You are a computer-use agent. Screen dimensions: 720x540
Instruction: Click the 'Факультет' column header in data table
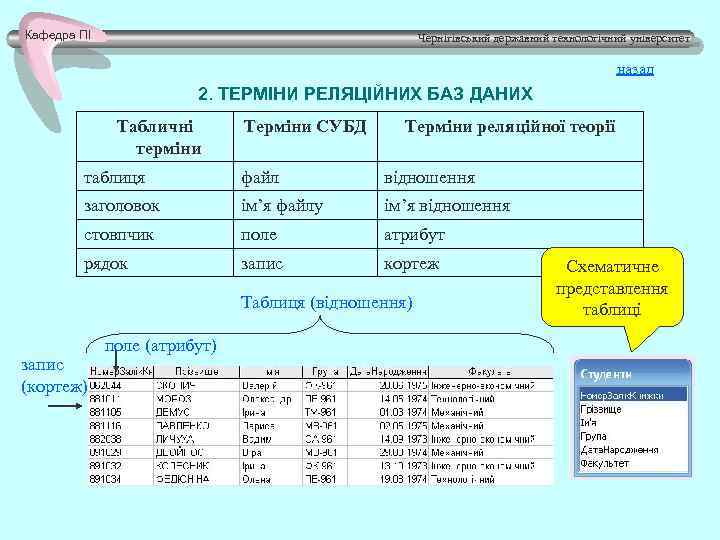click(x=491, y=371)
